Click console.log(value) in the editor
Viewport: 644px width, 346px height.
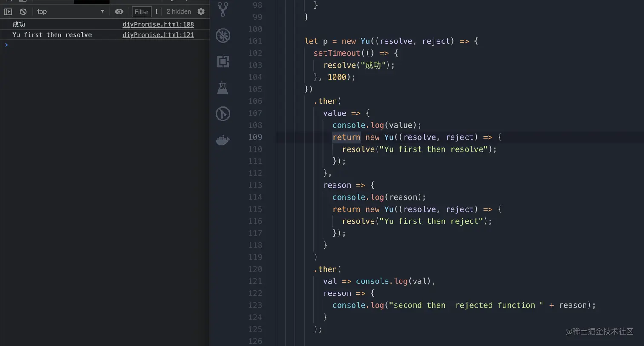tap(377, 125)
